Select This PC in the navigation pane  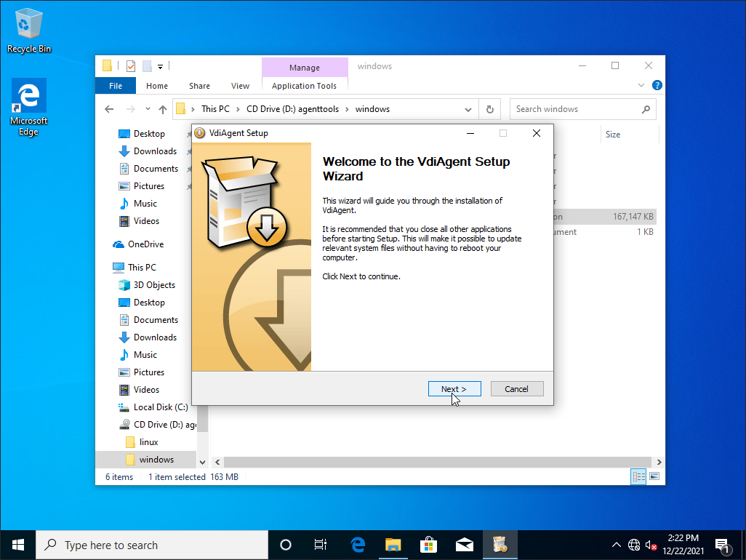click(x=142, y=268)
